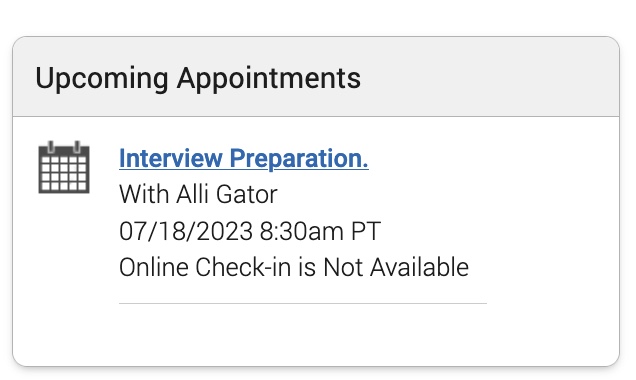636x380 pixels.
Task: Click the calendar icon beside the appointment
Action: pos(64,167)
